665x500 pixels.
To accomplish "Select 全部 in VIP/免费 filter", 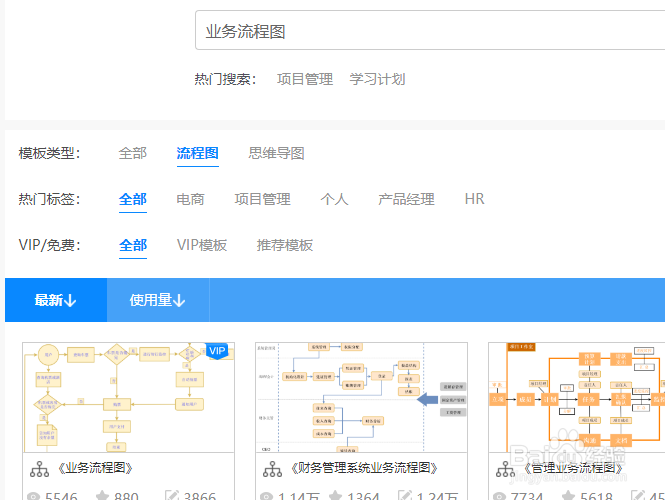I will click(x=133, y=245).
